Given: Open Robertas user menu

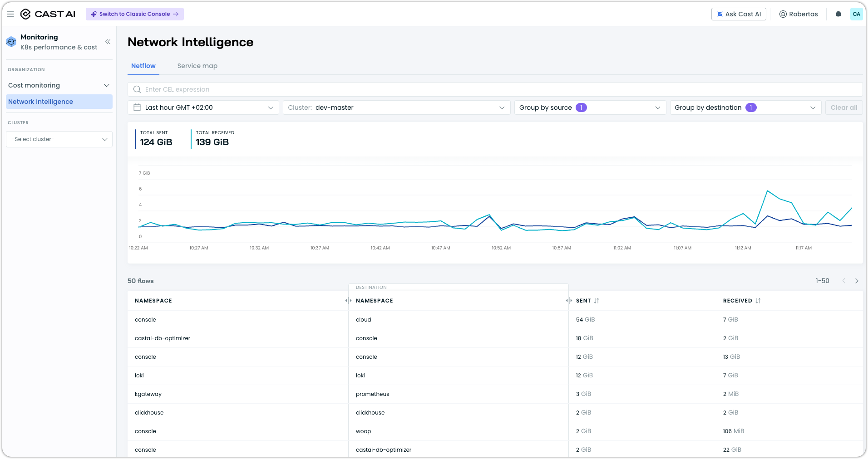Looking at the screenshot, I should (x=799, y=14).
